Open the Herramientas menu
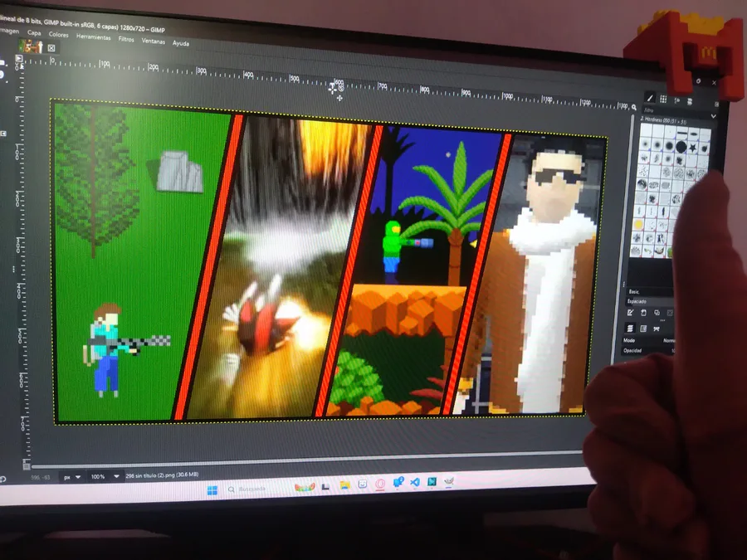Image resolution: width=747 pixels, height=560 pixels. pyautogui.click(x=93, y=37)
